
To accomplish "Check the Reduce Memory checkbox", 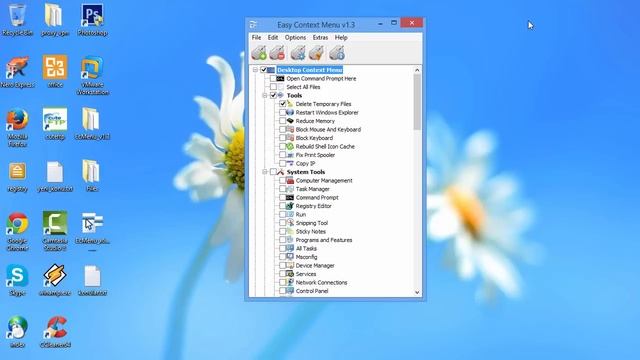I will click(282, 121).
